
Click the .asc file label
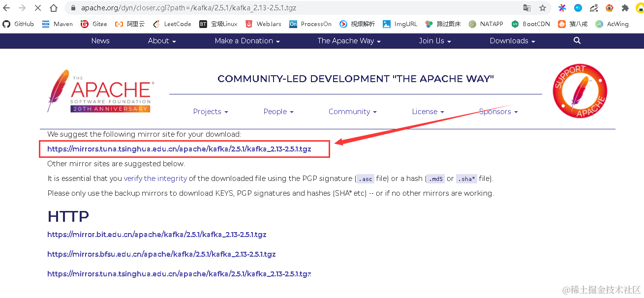pyautogui.click(x=366, y=179)
